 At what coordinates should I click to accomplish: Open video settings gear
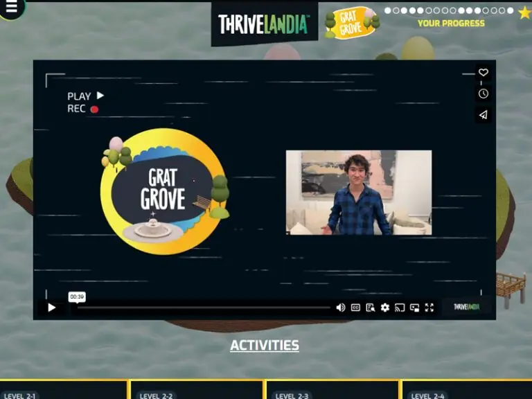(x=384, y=308)
